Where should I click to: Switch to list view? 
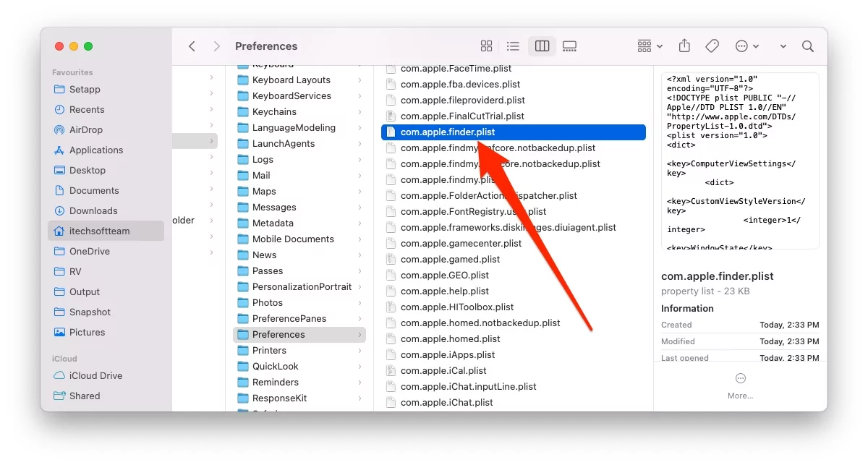pos(513,46)
